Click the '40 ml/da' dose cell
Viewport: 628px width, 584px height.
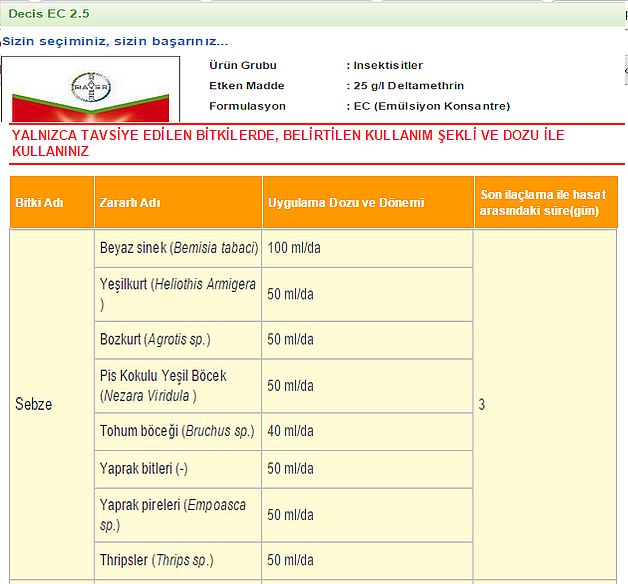pyautogui.click(x=367, y=432)
